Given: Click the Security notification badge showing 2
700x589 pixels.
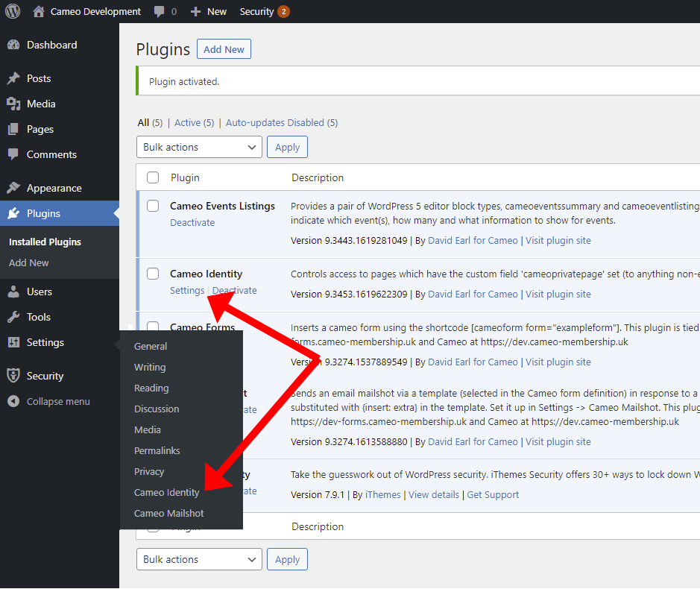Looking at the screenshot, I should (283, 12).
